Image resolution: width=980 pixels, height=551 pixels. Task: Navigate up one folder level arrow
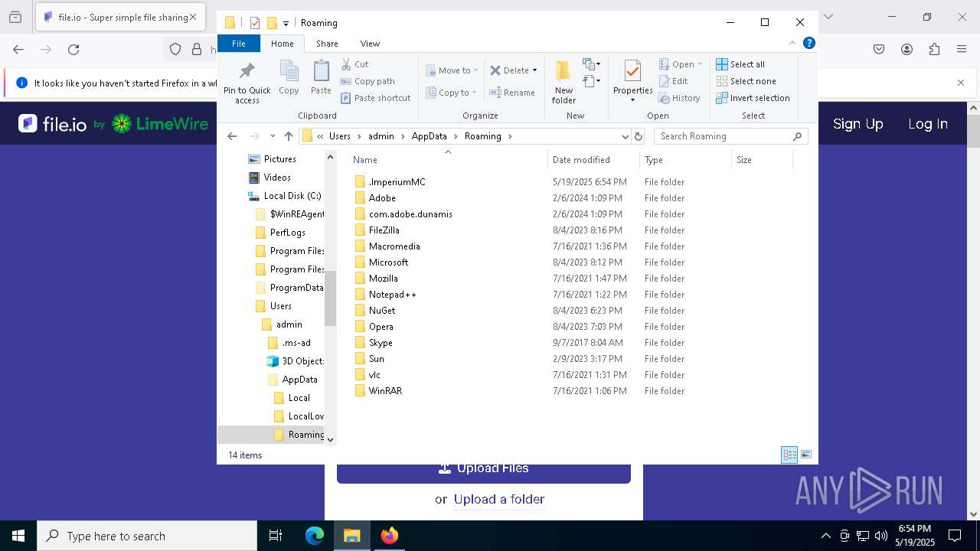click(288, 136)
